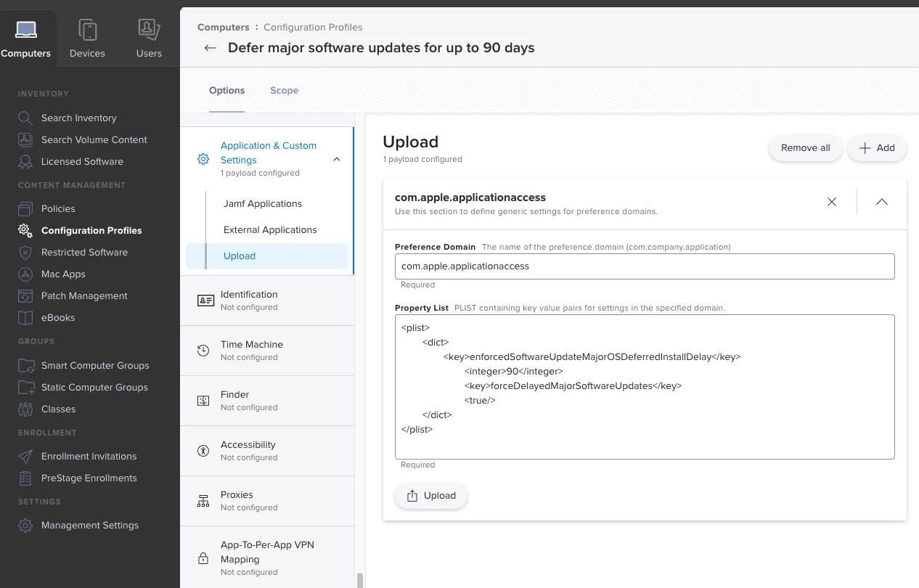Click the Restricted Software shield icon

pyautogui.click(x=25, y=252)
